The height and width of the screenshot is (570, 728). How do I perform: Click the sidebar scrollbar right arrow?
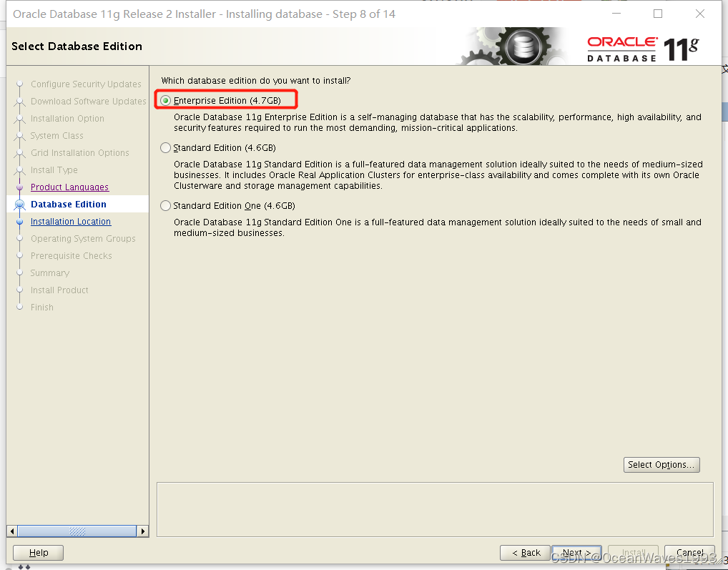tap(143, 531)
